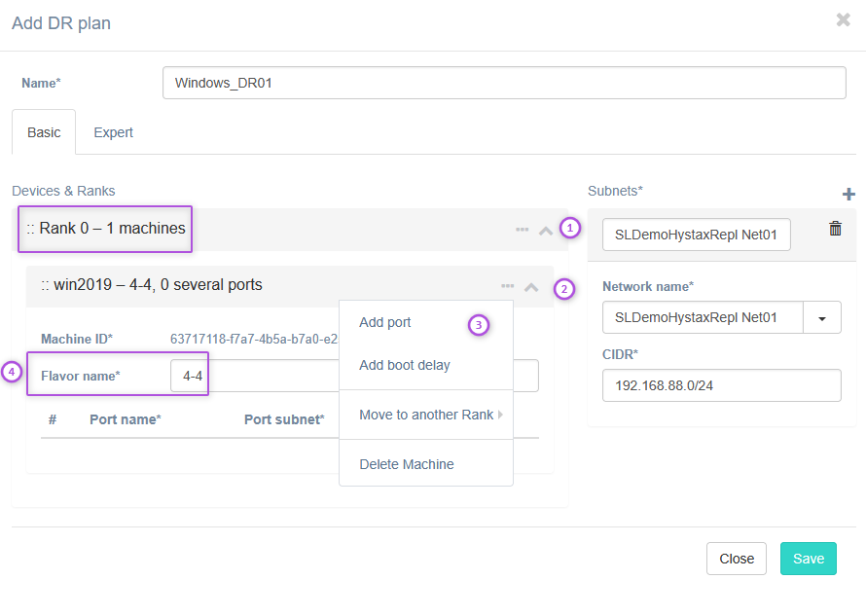This screenshot has height=616, width=866.
Task: Choose Add boot delay menu option
Action: 405,365
